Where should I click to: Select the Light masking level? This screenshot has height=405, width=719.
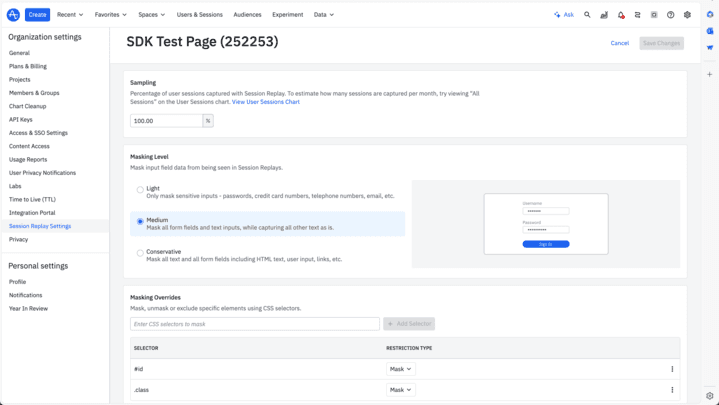point(140,190)
